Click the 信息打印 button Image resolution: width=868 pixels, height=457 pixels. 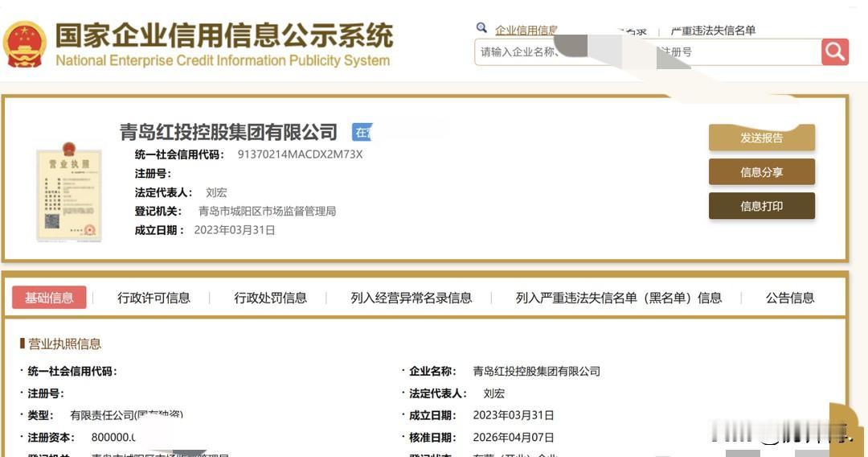click(762, 206)
